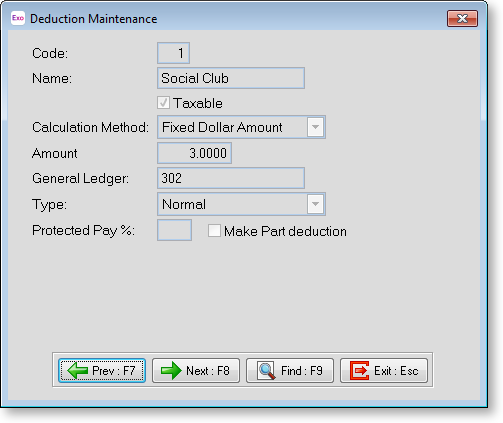Click the Amount field showing 3.0000
This screenshot has height=423, width=503.
[x=194, y=153]
